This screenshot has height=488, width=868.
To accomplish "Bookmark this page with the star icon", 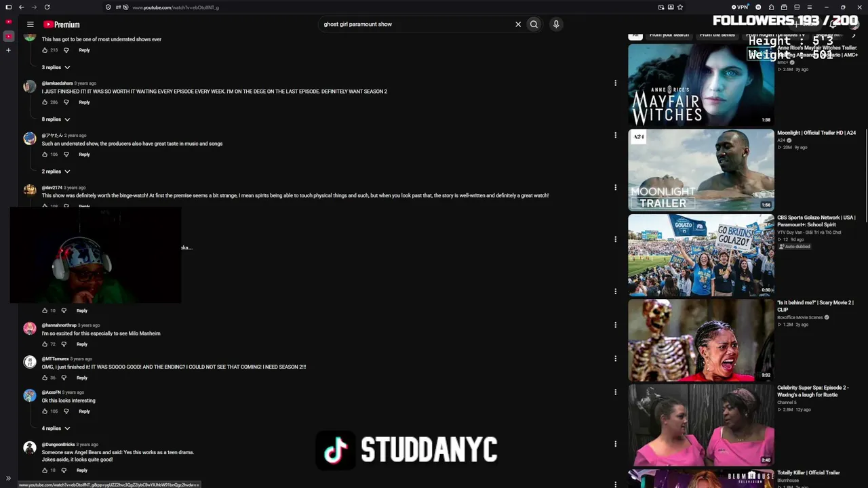I will [x=680, y=7].
